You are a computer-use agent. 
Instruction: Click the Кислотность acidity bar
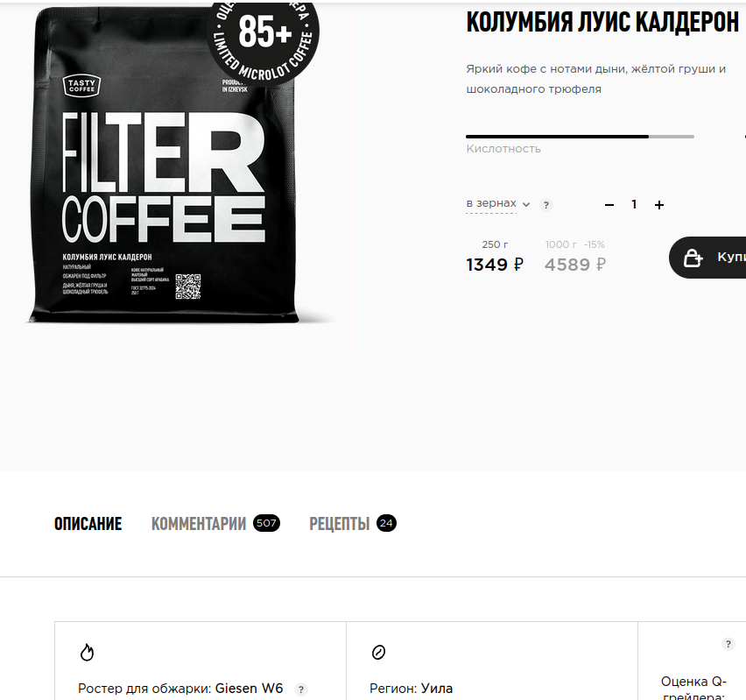coord(580,137)
